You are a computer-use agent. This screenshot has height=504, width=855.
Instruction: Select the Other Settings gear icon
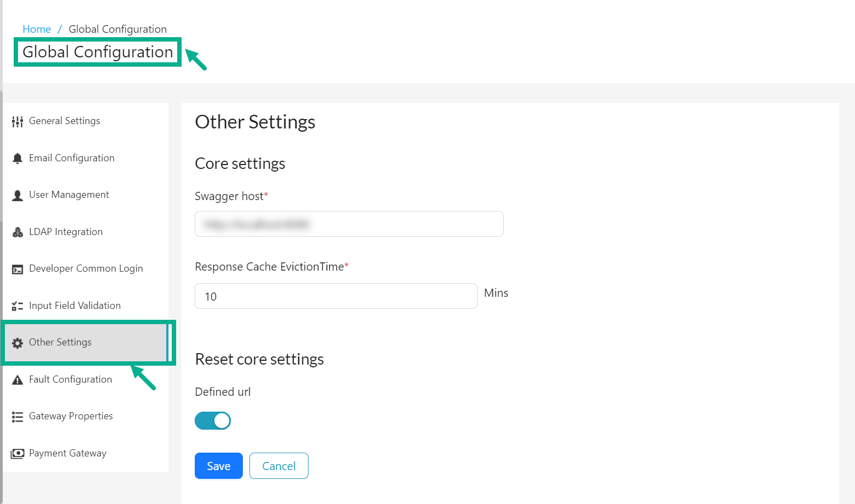click(17, 342)
